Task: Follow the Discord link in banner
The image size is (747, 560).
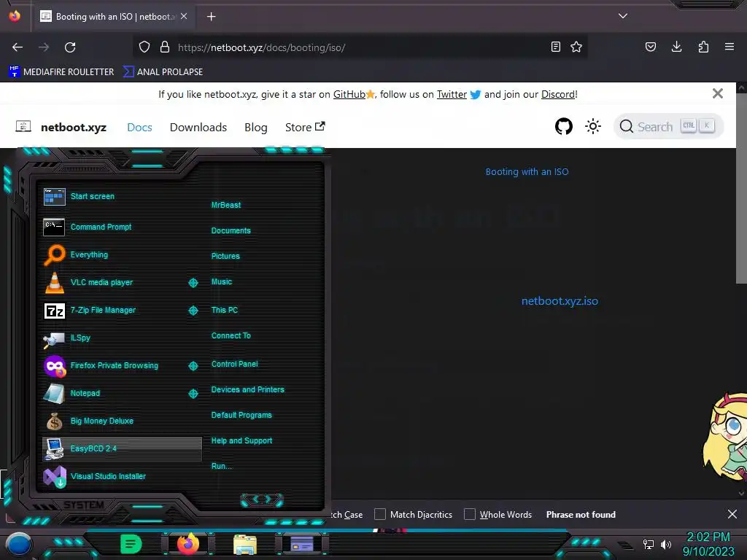Action: (x=558, y=94)
